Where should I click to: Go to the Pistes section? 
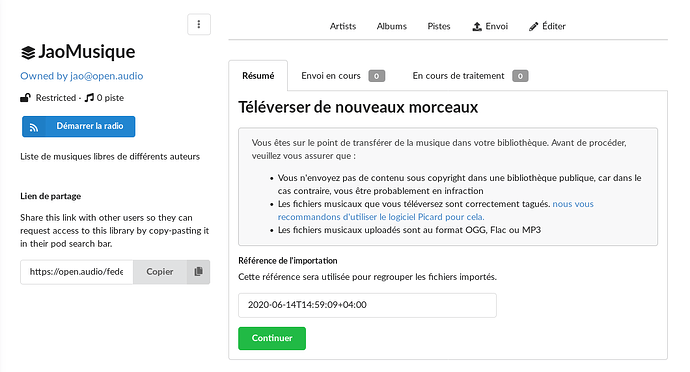(439, 26)
